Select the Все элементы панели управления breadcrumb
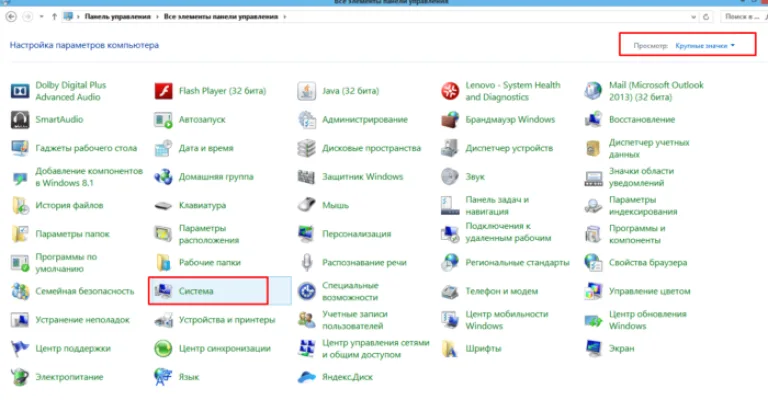Image resolution: width=768 pixels, height=400 pixels. 221,17
